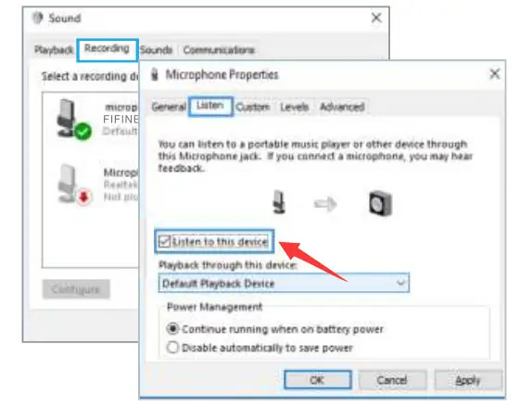Toggle the Listen to this device checkbox
The width and height of the screenshot is (532, 408).
pyautogui.click(x=165, y=242)
